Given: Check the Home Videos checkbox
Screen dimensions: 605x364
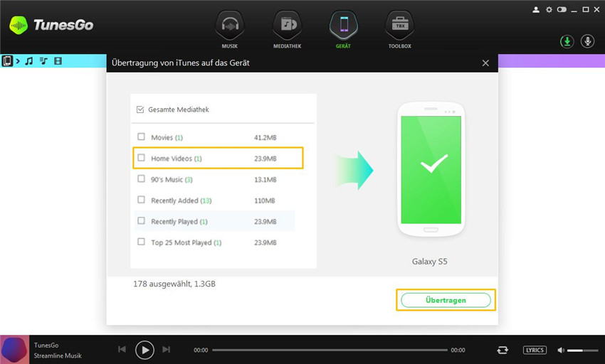Looking at the screenshot, I should pyautogui.click(x=141, y=158).
